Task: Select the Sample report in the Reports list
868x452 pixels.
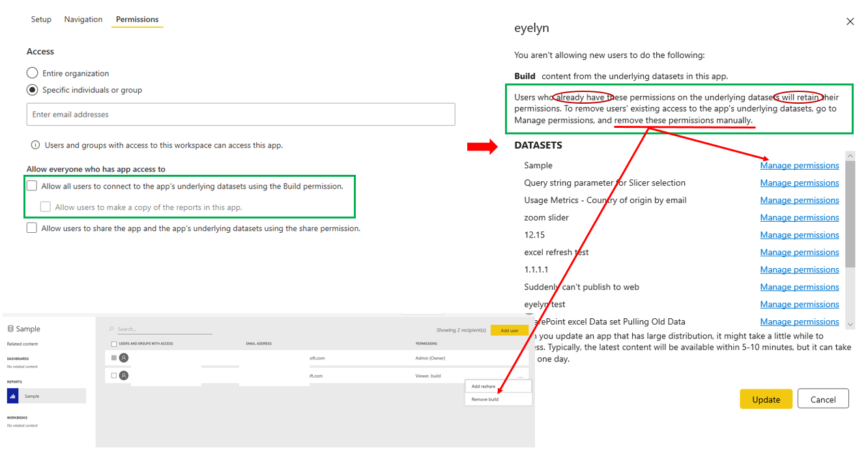Action: [46, 396]
